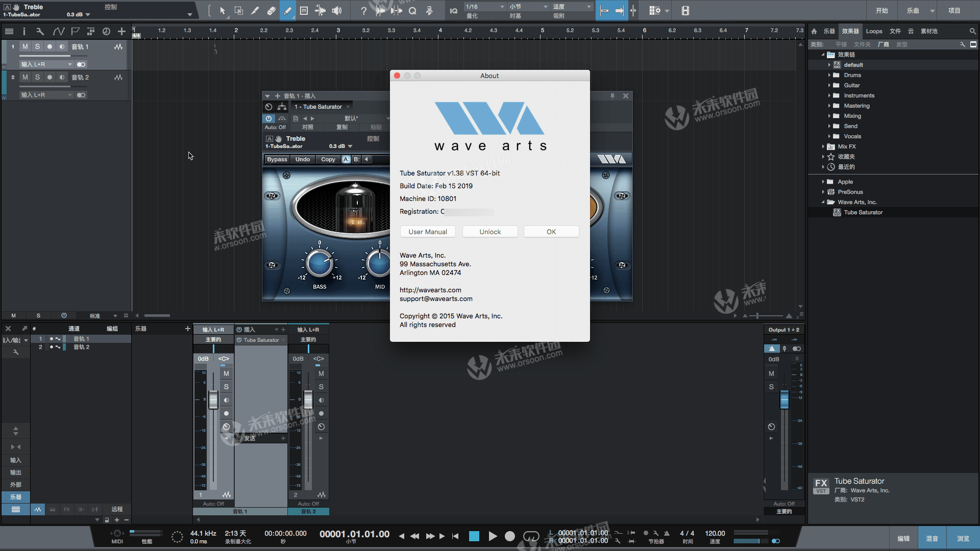Click the Record button in transport
This screenshot has height=551, width=980.
tap(509, 536)
